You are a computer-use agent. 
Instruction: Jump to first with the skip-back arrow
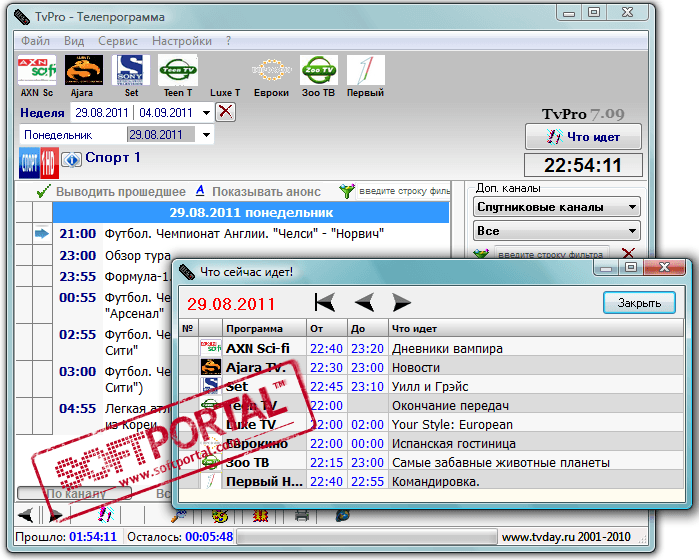[325, 303]
